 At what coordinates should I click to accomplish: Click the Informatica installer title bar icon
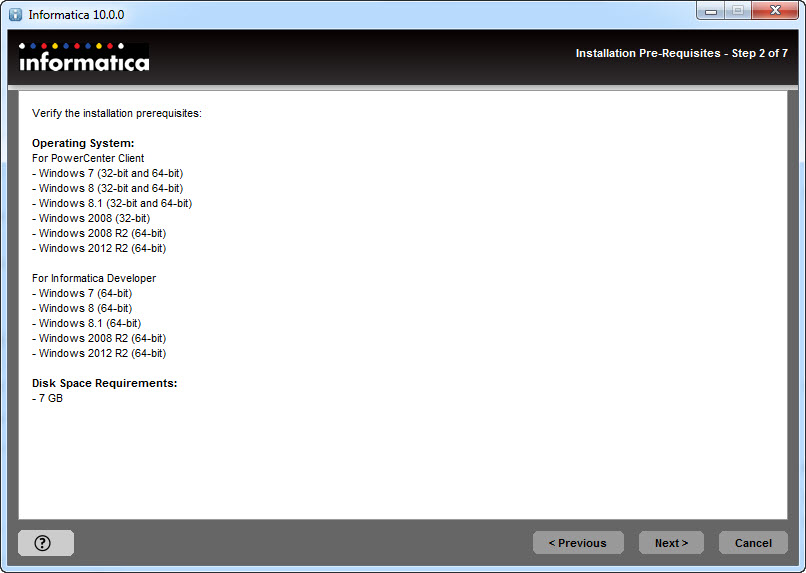pyautogui.click(x=15, y=14)
